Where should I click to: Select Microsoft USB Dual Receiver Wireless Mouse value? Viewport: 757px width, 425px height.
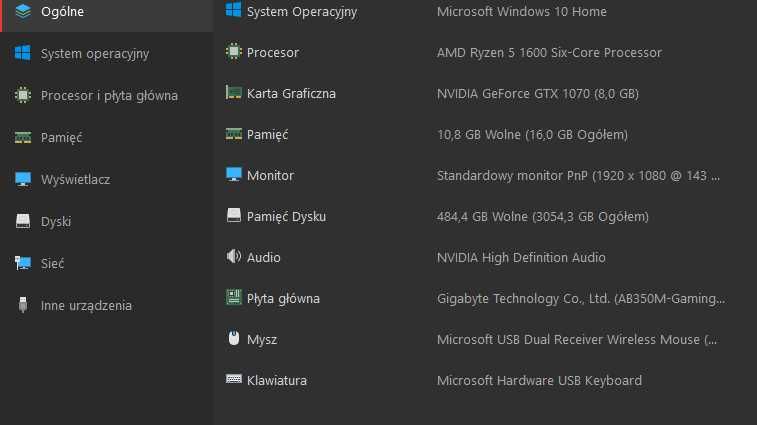(x=577, y=340)
